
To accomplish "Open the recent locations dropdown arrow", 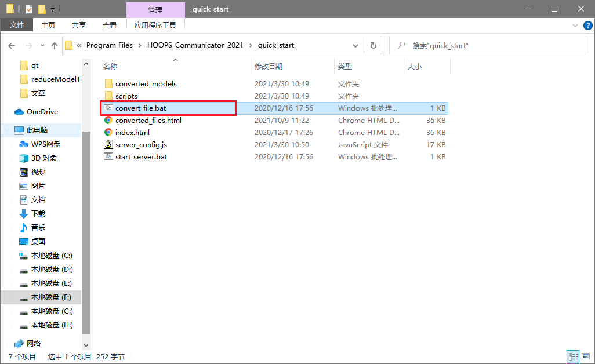I will coord(42,46).
